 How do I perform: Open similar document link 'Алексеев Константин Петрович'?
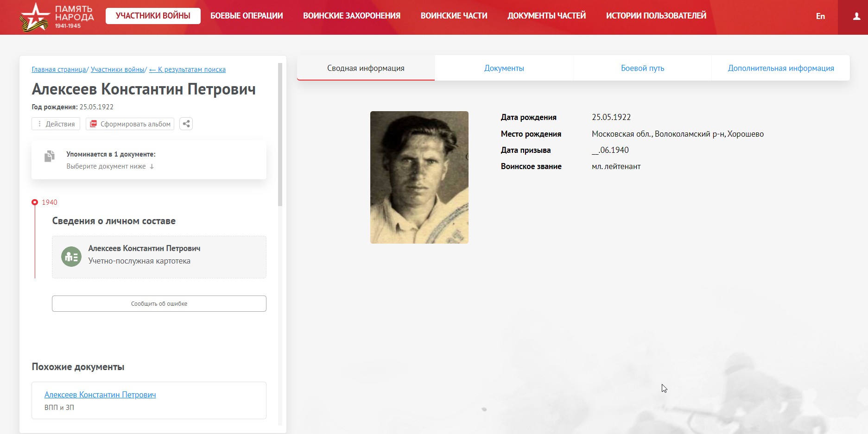click(100, 395)
